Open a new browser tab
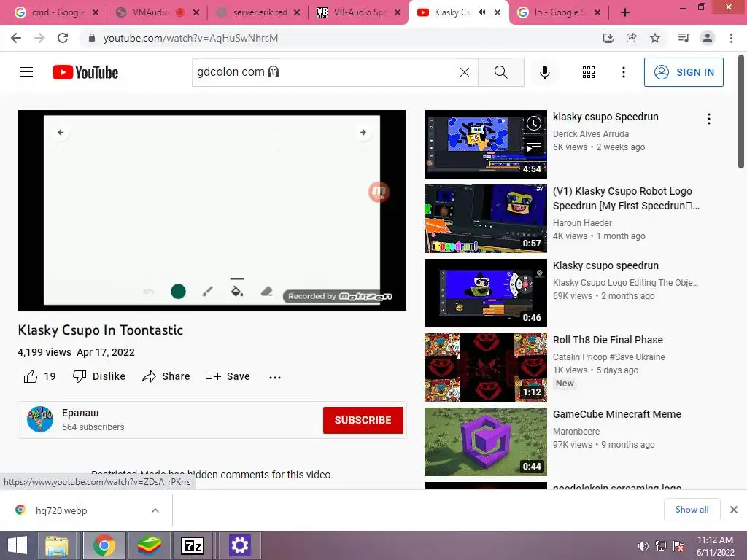 coord(625,12)
